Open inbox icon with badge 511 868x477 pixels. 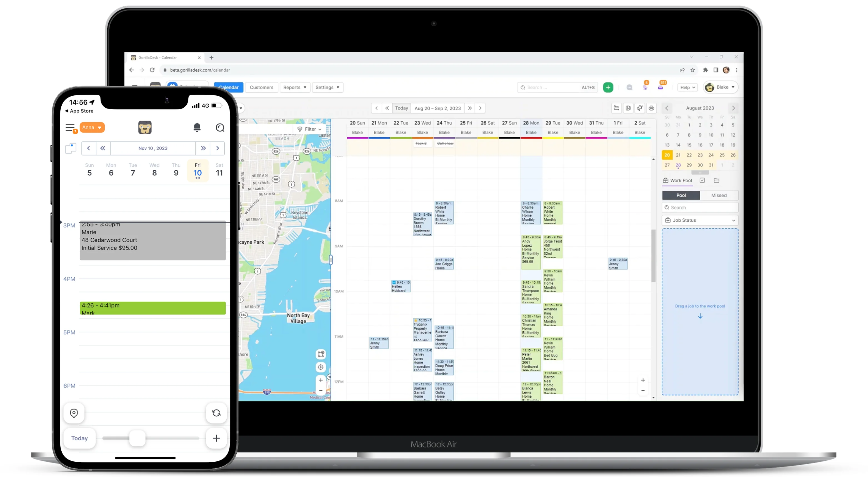661,87
